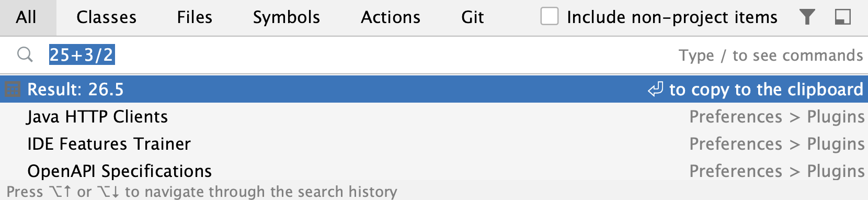Click the magnifying glass search icon
Image resolution: width=868 pixels, height=200 pixels.
pyautogui.click(x=25, y=54)
